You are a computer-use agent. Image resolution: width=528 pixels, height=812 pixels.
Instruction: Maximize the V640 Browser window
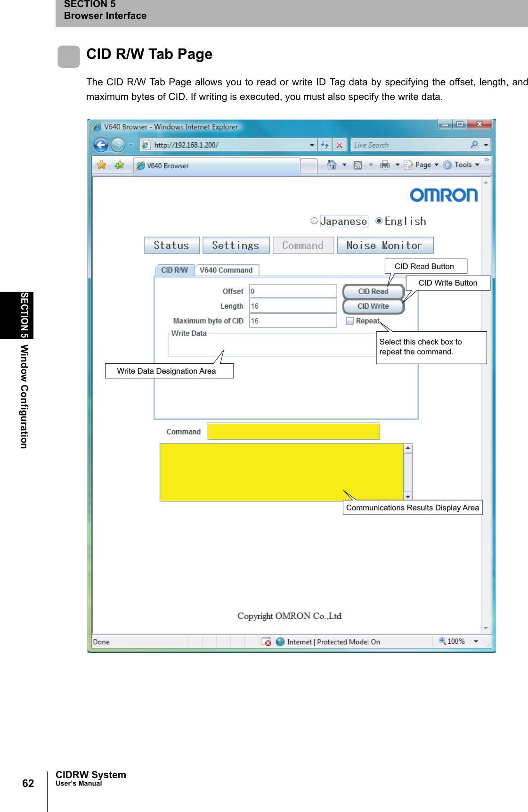460,124
